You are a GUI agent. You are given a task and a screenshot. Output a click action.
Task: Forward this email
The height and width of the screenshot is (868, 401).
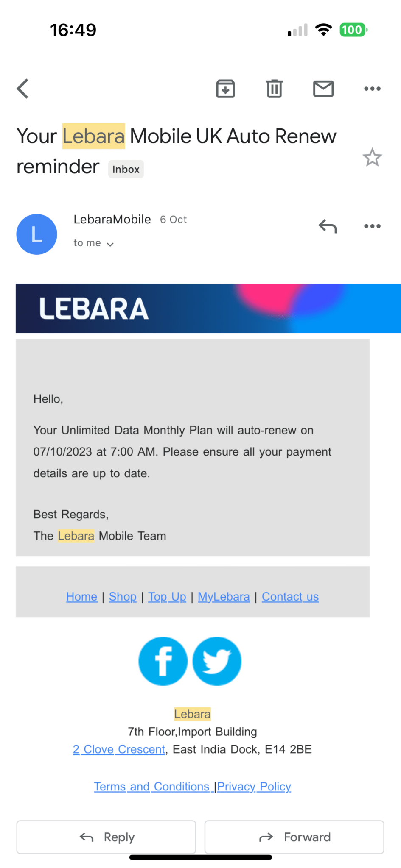click(x=294, y=837)
